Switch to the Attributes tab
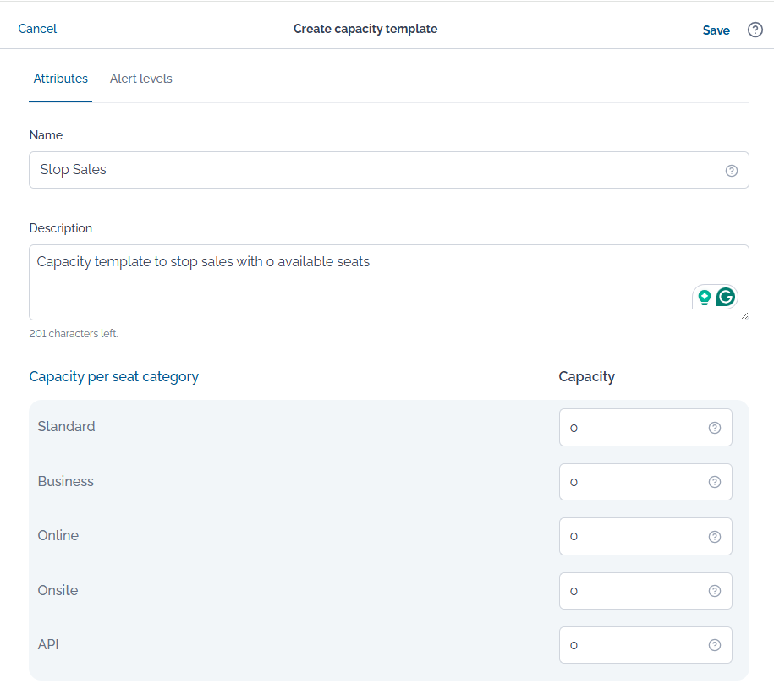 (x=60, y=79)
